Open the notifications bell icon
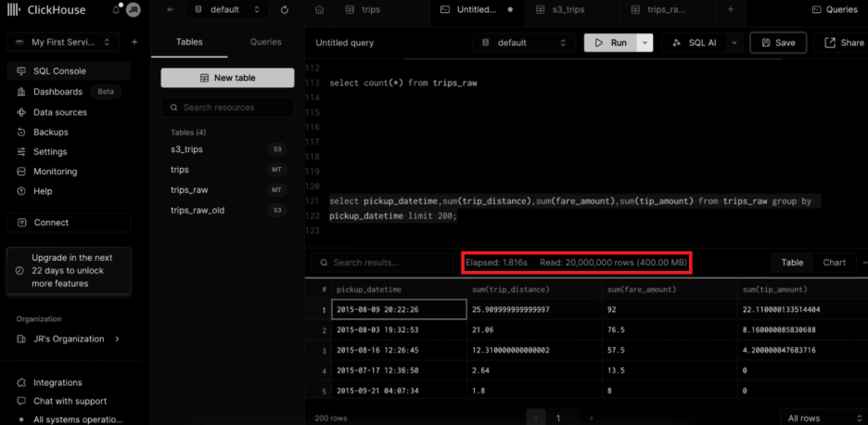 [x=116, y=9]
